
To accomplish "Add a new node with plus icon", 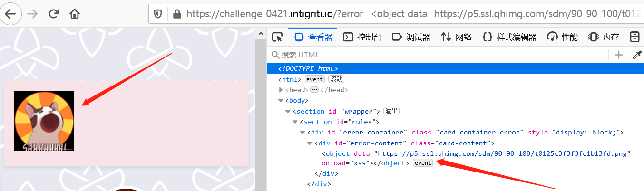I will coord(618,55).
